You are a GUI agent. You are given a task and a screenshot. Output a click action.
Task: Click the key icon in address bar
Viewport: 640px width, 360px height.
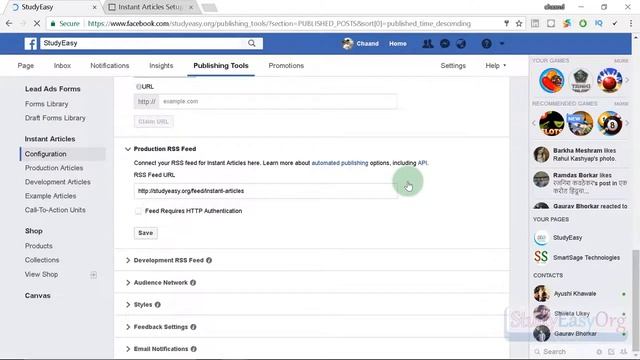point(507,24)
